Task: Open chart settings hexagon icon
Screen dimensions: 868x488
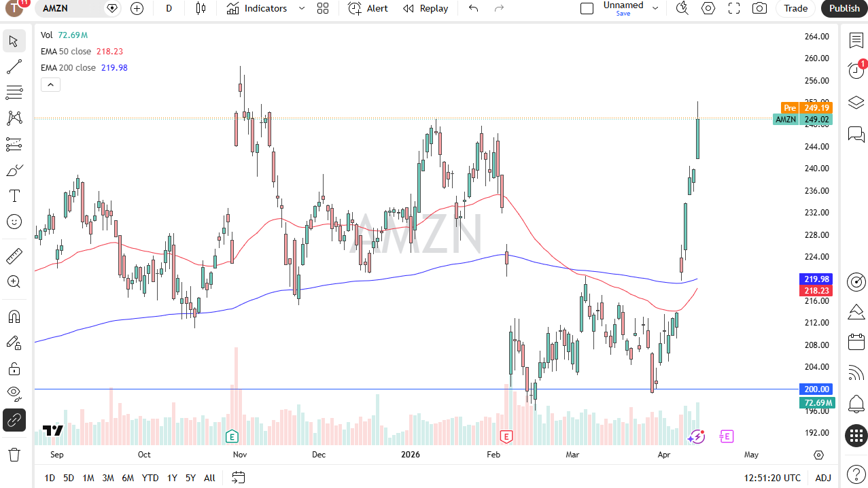Action: (708, 8)
